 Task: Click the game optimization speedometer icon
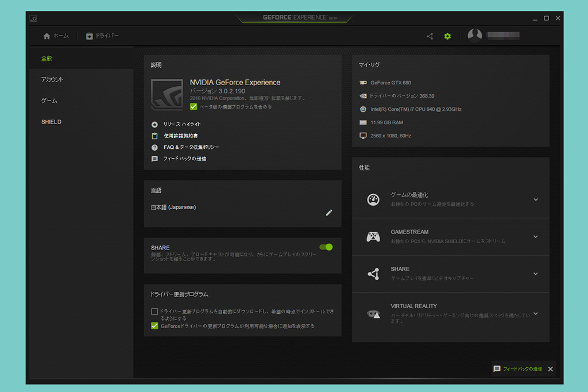pos(374,199)
